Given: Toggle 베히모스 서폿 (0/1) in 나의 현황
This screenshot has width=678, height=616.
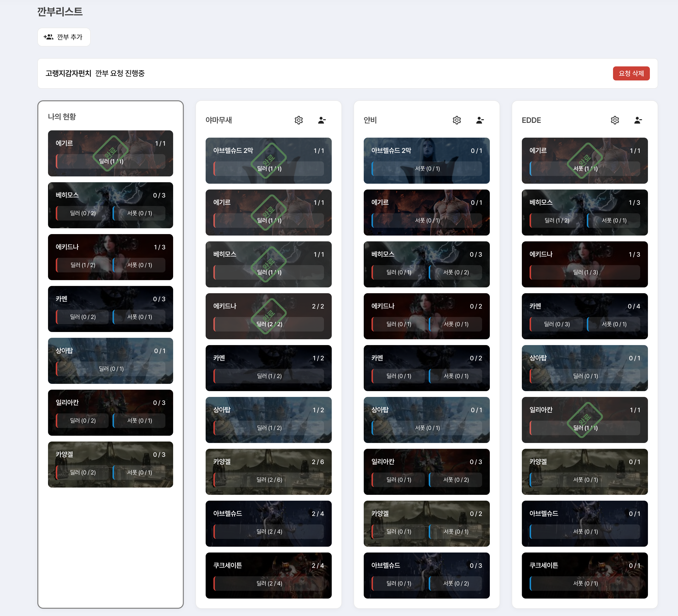Looking at the screenshot, I should [139, 213].
